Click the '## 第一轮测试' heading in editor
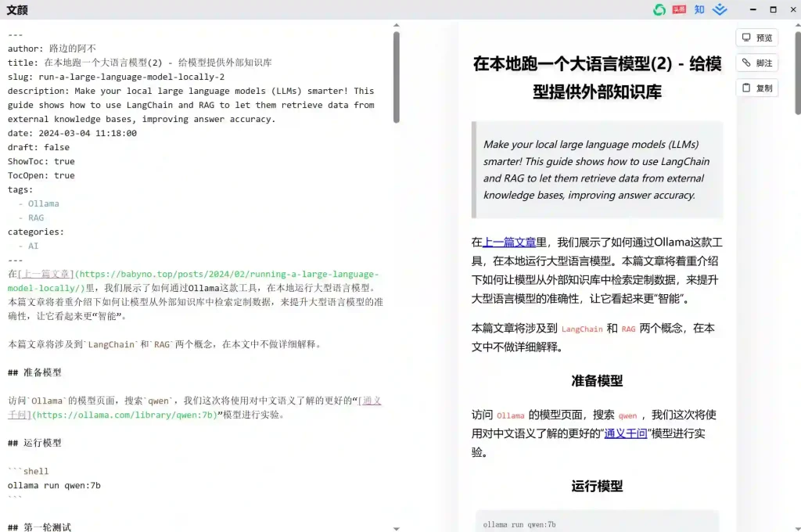Viewport: 801px width, 532px height. (x=39, y=527)
